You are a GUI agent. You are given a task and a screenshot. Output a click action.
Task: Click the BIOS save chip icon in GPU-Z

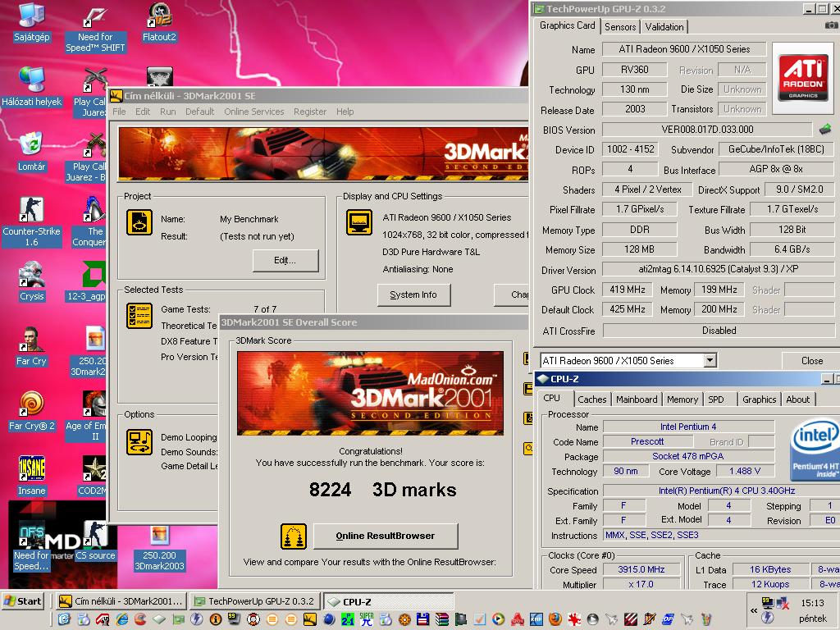coord(825,129)
